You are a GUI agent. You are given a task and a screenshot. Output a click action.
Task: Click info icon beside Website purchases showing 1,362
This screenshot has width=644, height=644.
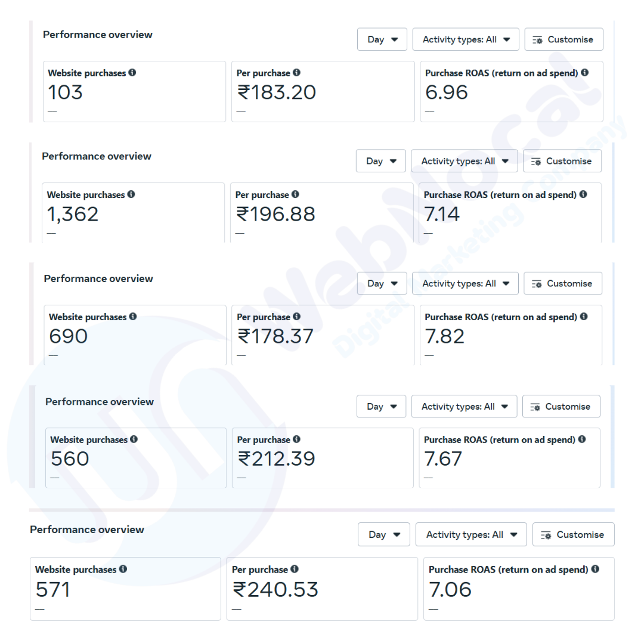131,194
